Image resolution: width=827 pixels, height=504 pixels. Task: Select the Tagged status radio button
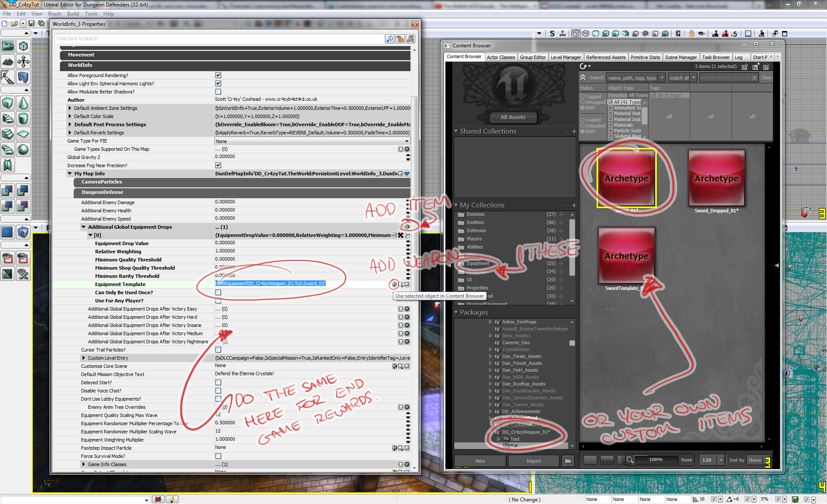click(582, 96)
